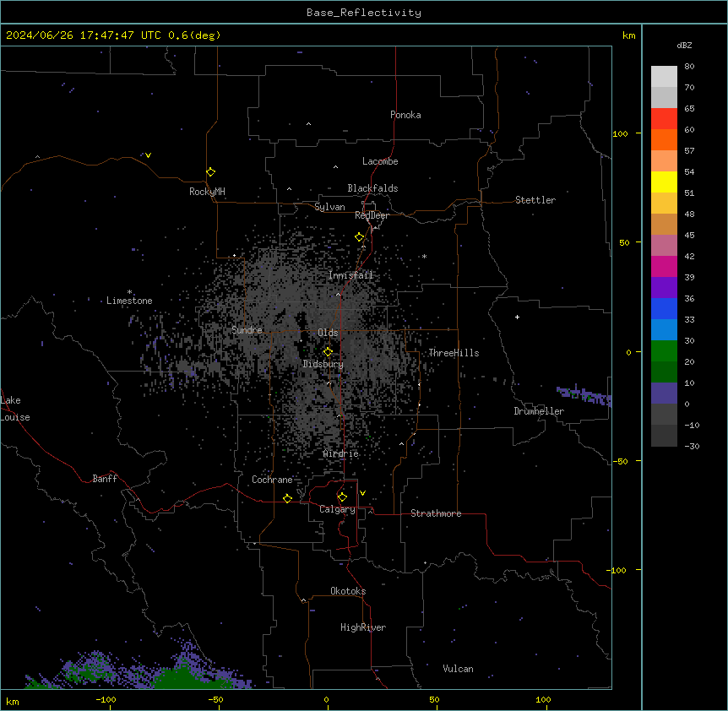The width and height of the screenshot is (728, 711).
Task: Click the -100 tick on bottom axis
Action: point(106,700)
